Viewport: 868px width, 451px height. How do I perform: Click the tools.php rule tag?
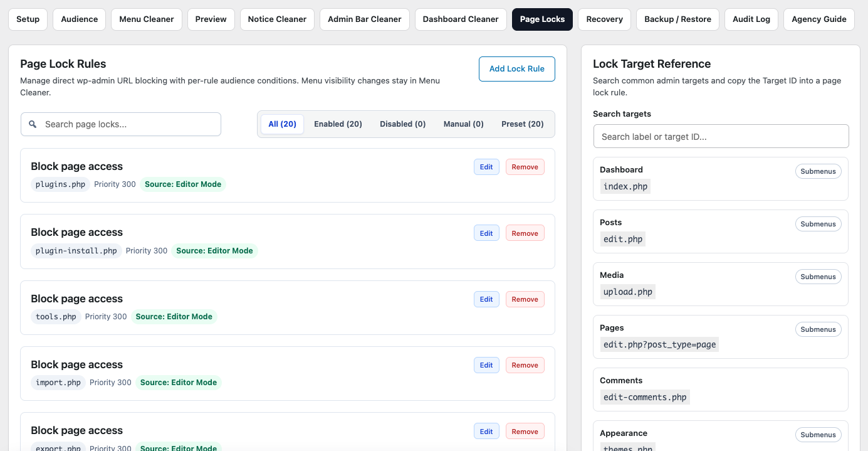click(56, 317)
